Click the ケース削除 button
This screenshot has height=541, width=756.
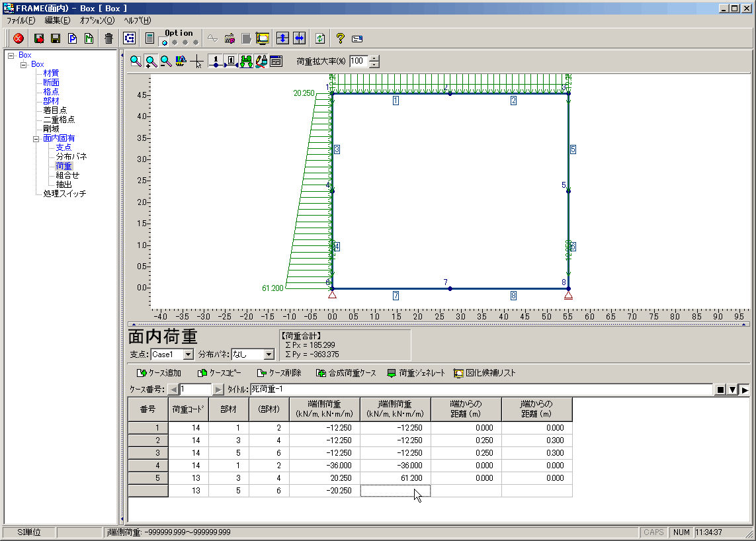tap(279, 373)
